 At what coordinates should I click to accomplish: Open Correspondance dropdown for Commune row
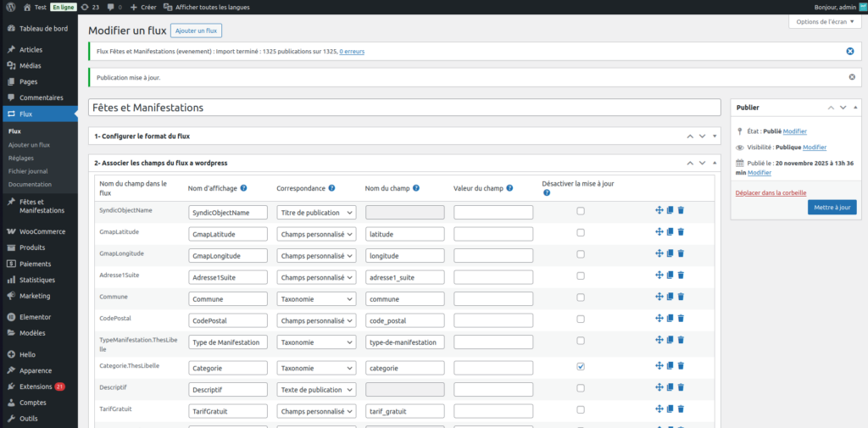tap(316, 298)
